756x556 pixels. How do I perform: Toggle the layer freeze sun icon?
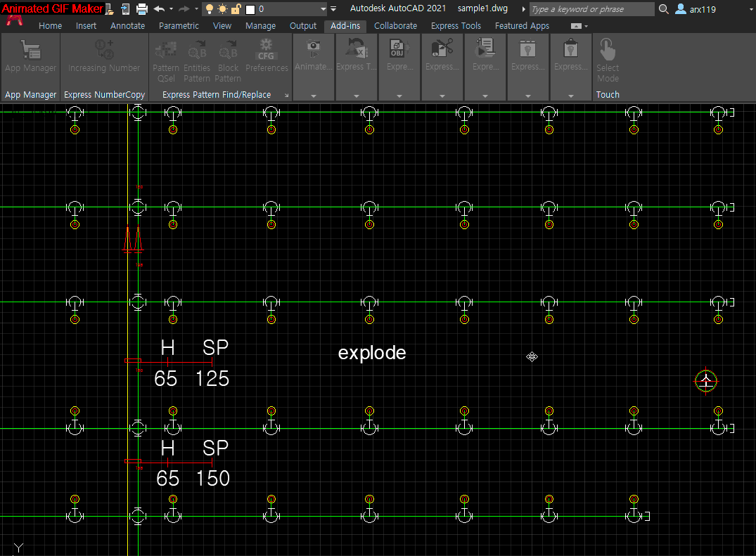click(222, 9)
